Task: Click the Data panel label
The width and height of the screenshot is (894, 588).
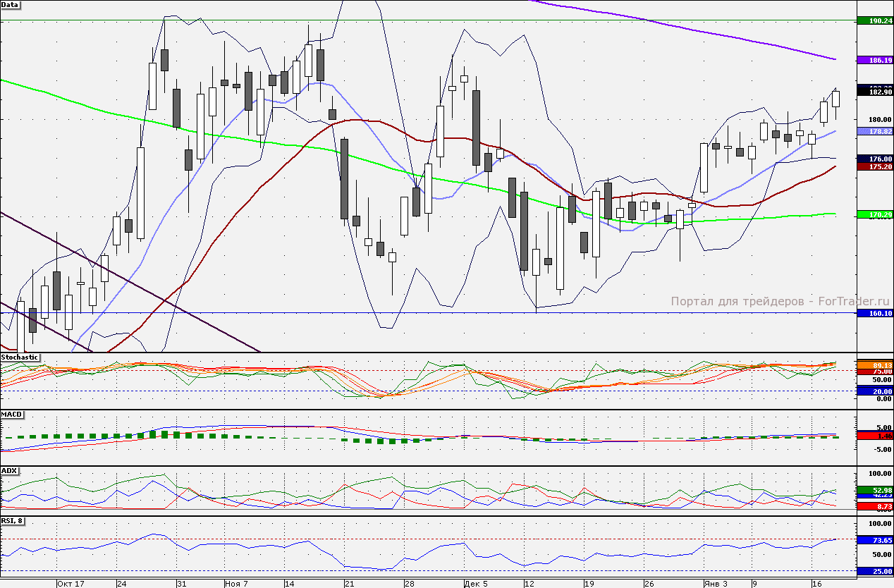Action: point(11,5)
